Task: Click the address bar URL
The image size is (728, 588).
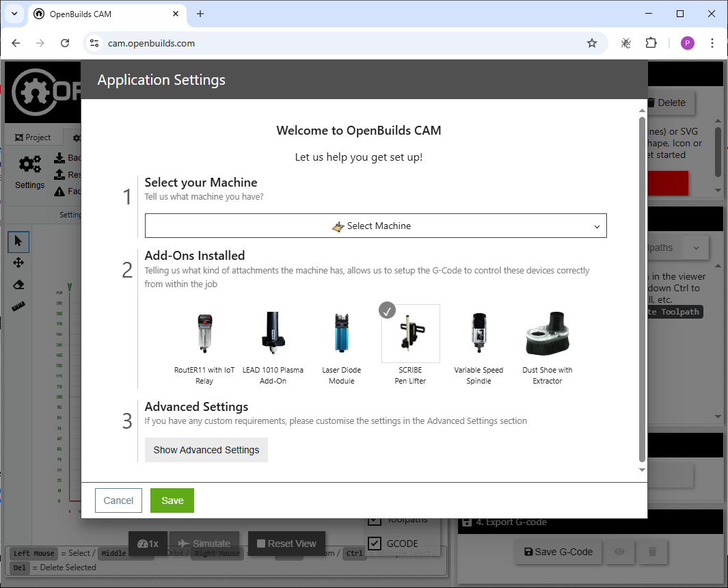Action: coord(151,43)
